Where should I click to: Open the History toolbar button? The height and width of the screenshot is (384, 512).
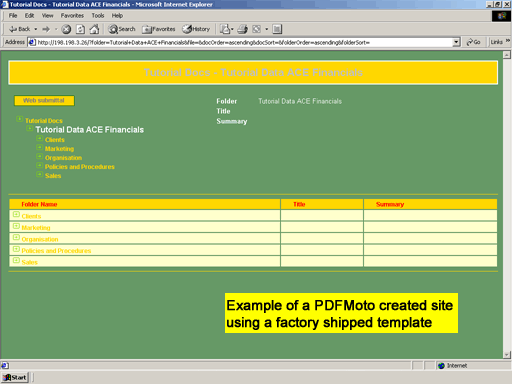[196, 29]
